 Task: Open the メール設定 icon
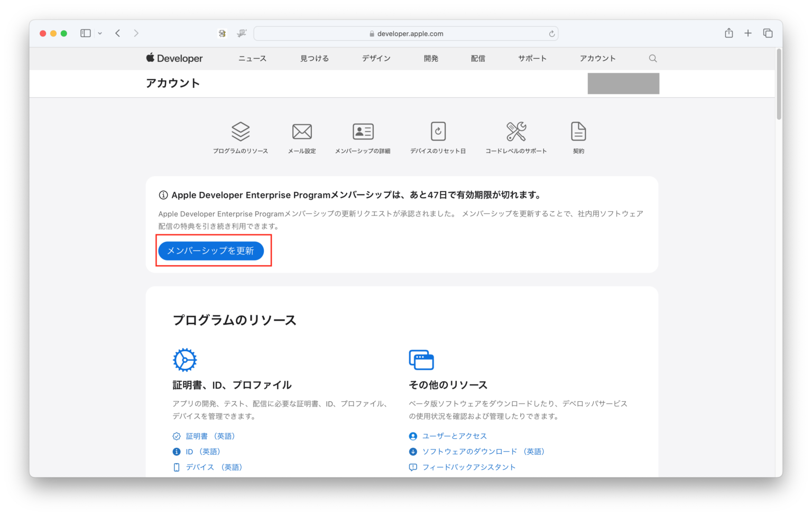pyautogui.click(x=302, y=132)
